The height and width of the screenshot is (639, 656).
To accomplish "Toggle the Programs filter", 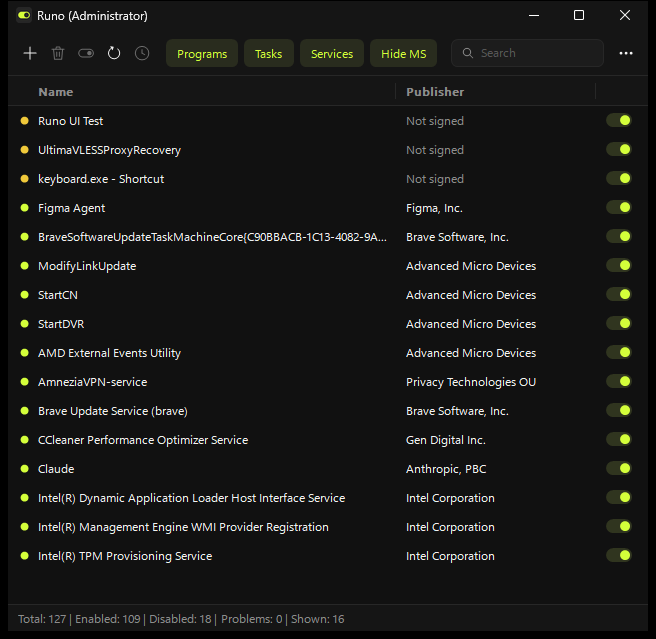I will [202, 54].
